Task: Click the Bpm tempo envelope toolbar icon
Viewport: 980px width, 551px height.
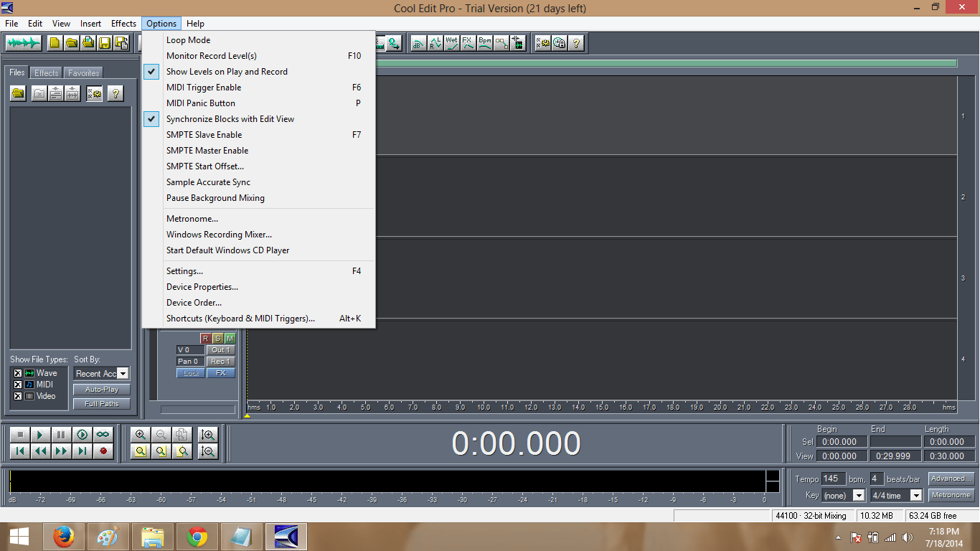Action: click(x=485, y=43)
